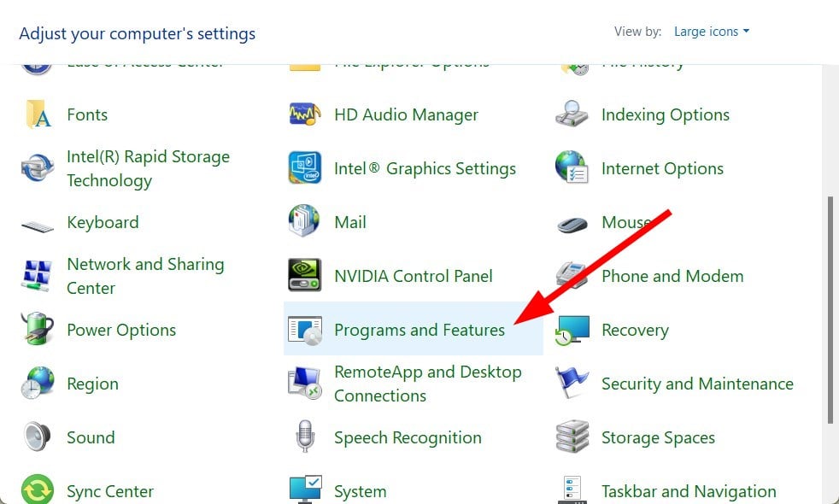This screenshot has height=504, width=839.
Task: Click the HD Audio Manager icon
Action: 304,114
